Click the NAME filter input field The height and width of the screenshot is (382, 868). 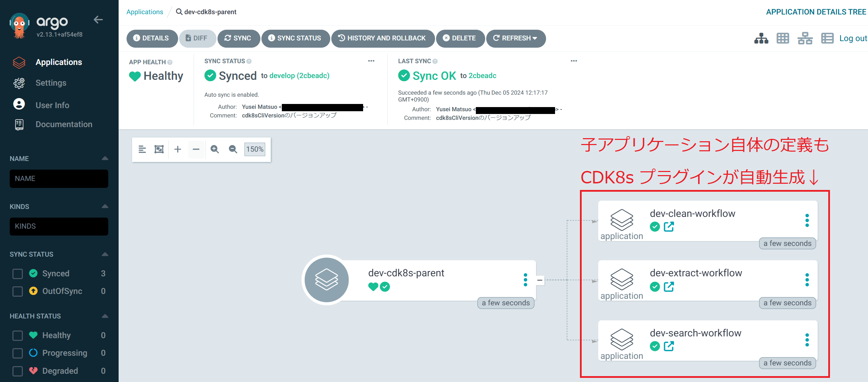[59, 179]
